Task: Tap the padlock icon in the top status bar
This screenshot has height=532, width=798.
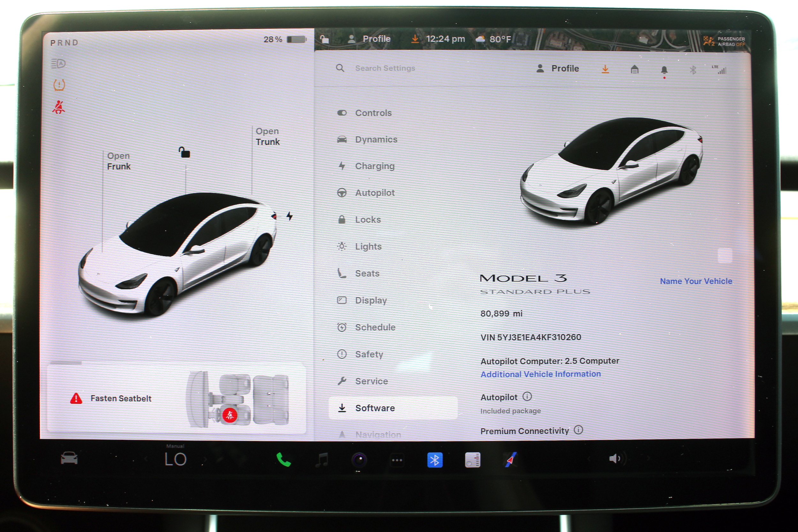Action: click(324, 39)
